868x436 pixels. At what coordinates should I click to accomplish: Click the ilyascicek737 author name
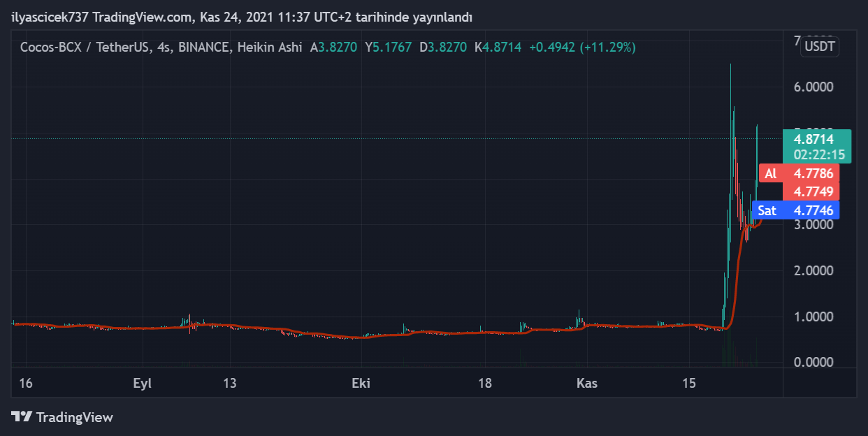pos(50,17)
